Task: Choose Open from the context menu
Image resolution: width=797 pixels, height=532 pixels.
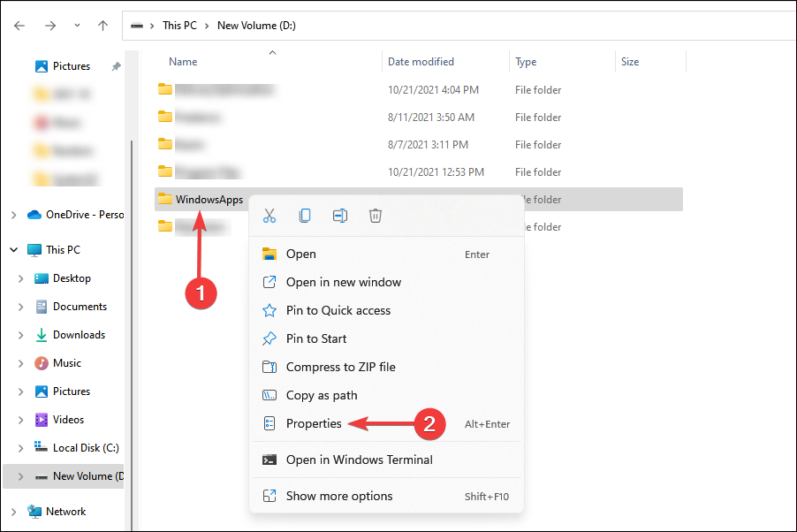Action: coord(386,254)
